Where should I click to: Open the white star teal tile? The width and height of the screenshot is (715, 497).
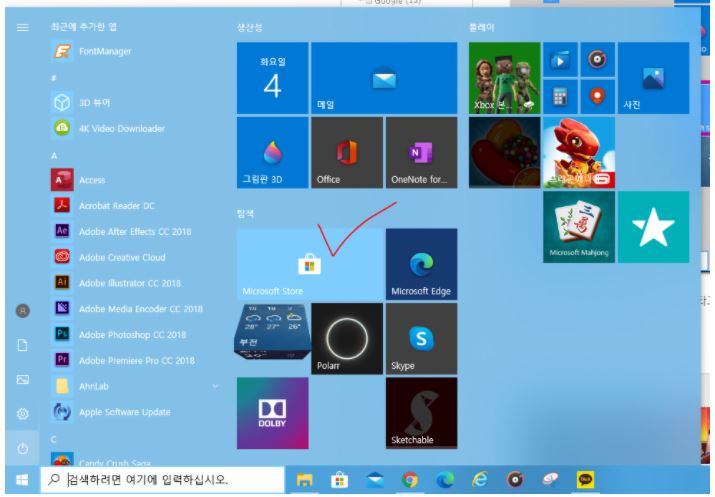tap(653, 227)
